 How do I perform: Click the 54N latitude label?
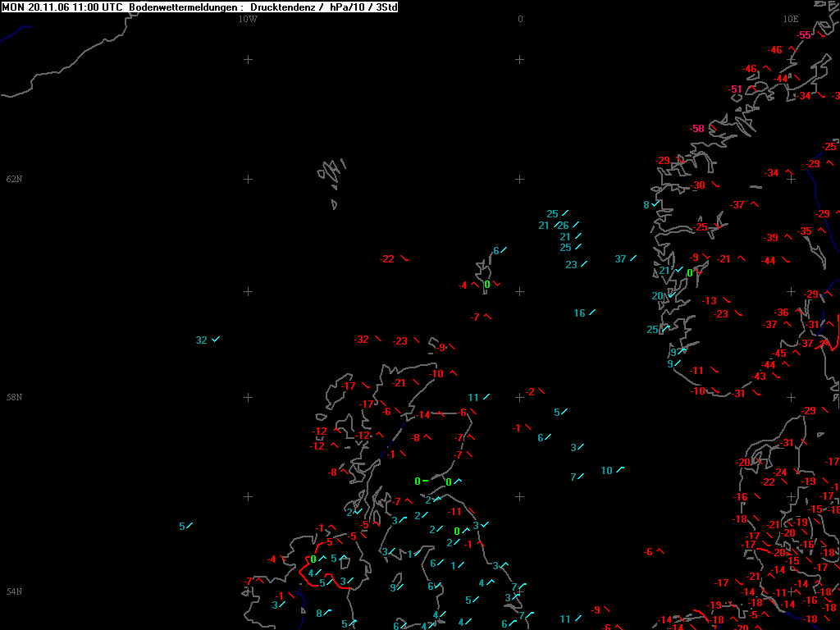coord(14,591)
